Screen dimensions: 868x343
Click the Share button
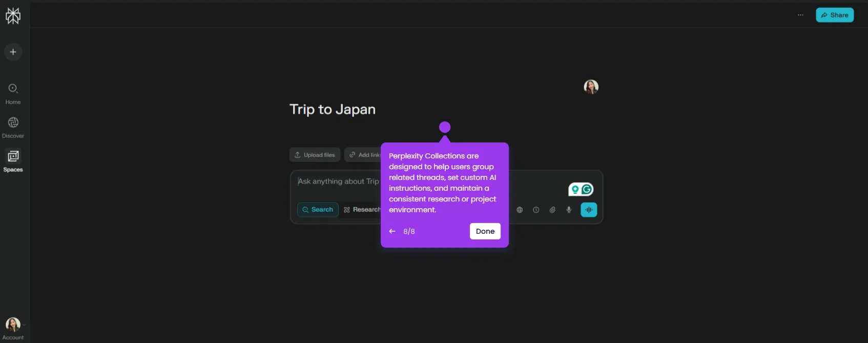835,15
